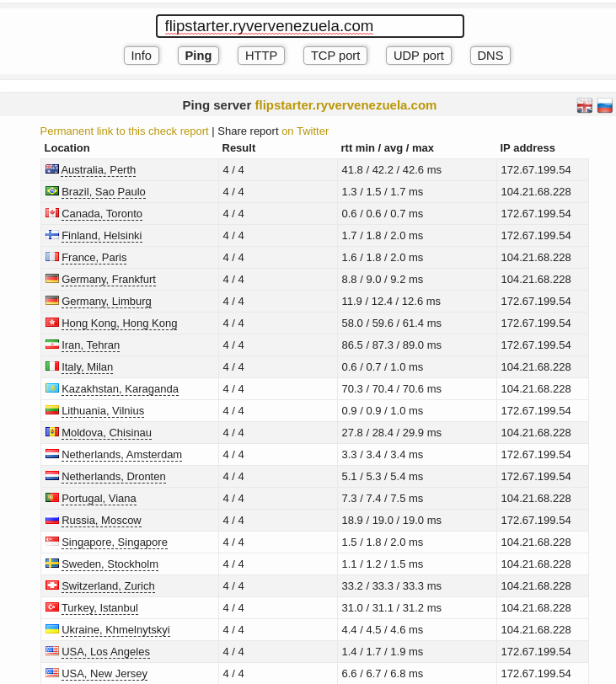Open Germany, Frankfurt location link
616x684 pixels.
pos(109,280)
